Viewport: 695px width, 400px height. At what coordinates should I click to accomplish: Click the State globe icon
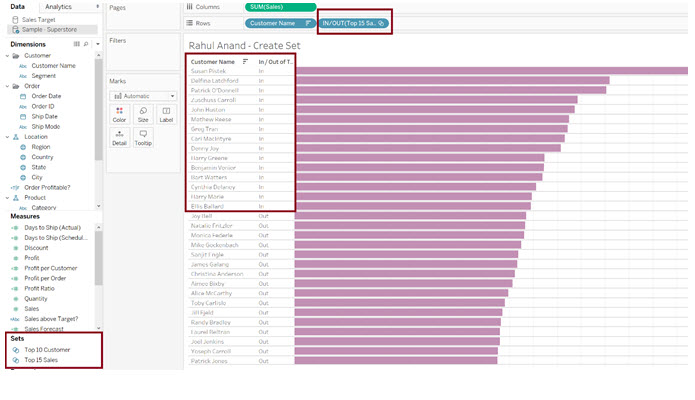pyautogui.click(x=23, y=167)
